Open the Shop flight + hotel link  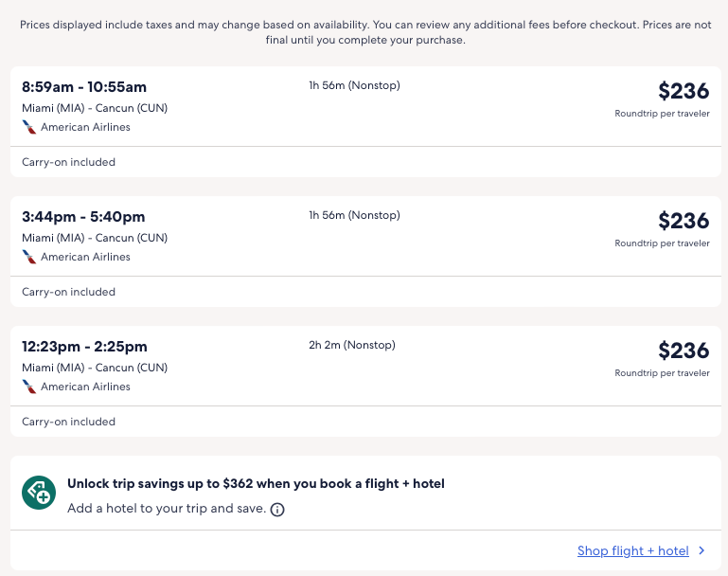coord(632,550)
